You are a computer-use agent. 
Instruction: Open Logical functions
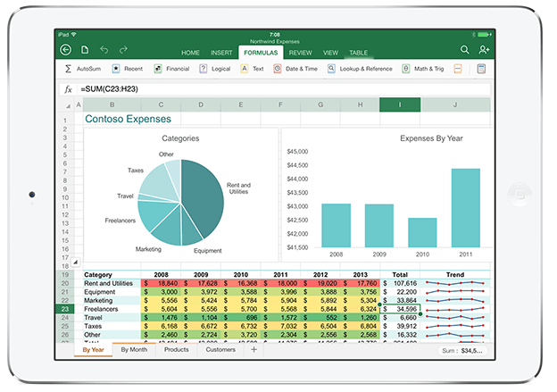(x=215, y=69)
